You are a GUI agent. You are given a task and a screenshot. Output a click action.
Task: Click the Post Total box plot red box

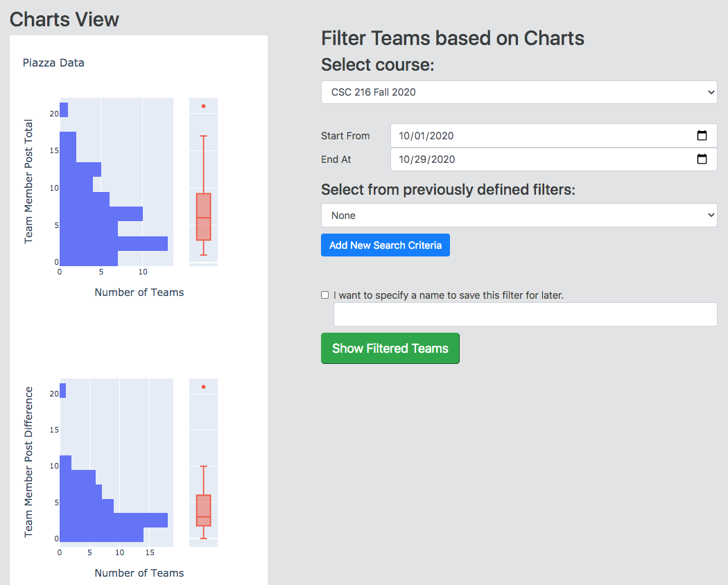203,216
